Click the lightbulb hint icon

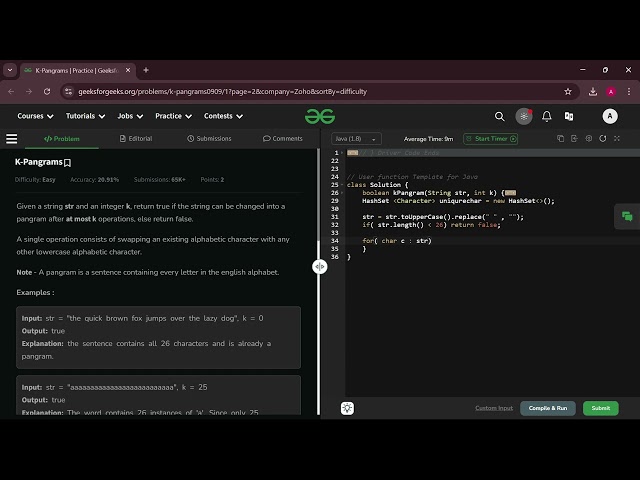coord(347,408)
